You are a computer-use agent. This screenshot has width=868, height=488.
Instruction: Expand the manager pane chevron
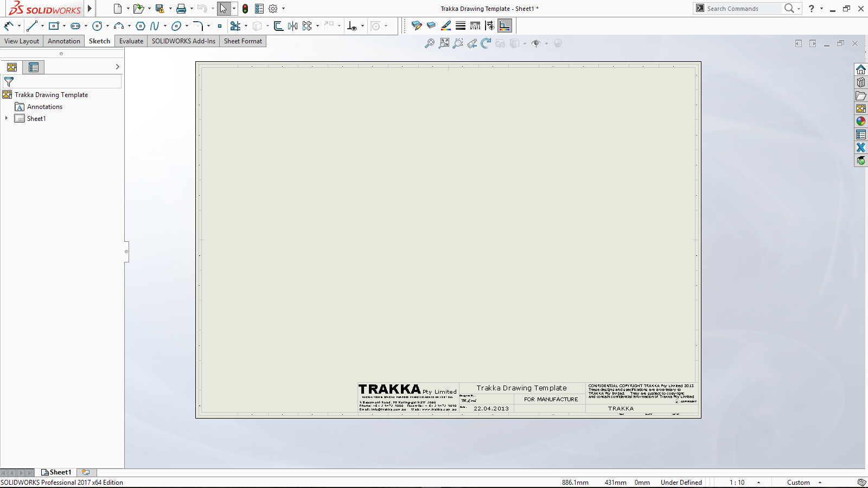pos(117,67)
